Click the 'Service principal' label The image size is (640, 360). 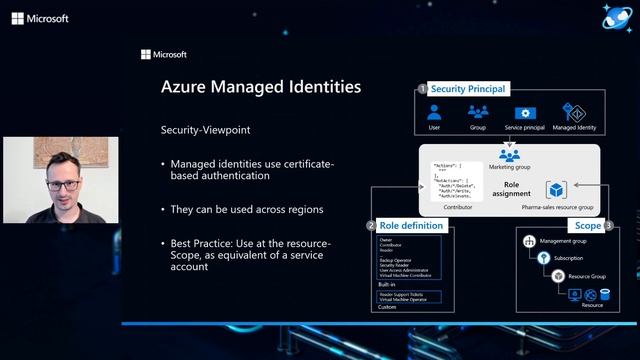point(524,127)
